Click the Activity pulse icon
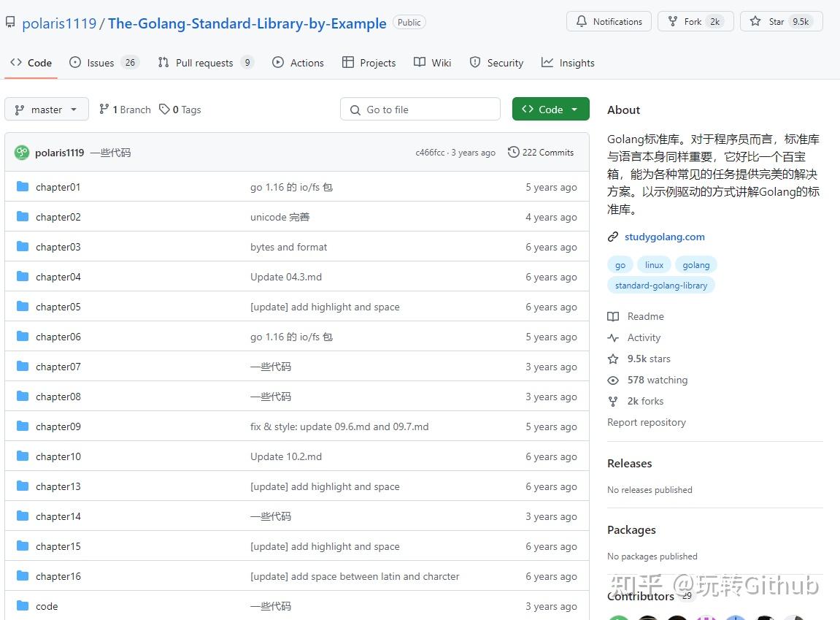The height and width of the screenshot is (620, 840). tap(614, 337)
